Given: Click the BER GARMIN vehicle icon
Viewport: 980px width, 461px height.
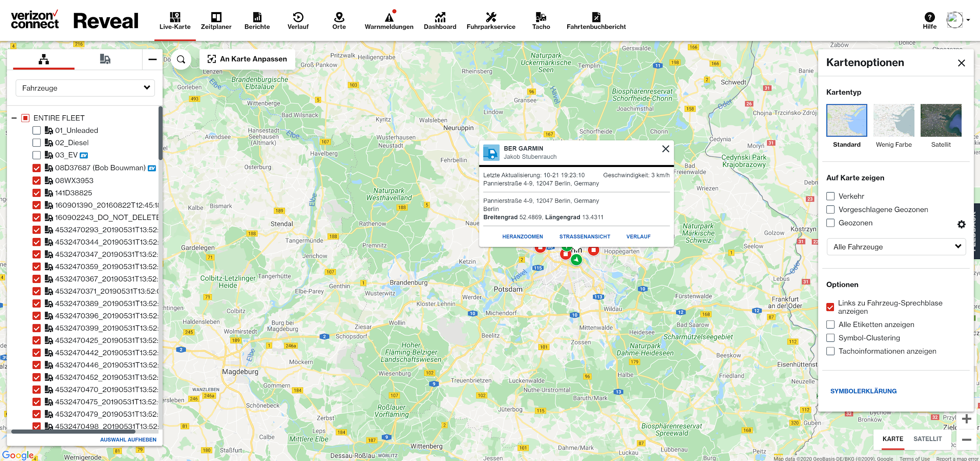Looking at the screenshot, I should pos(491,152).
